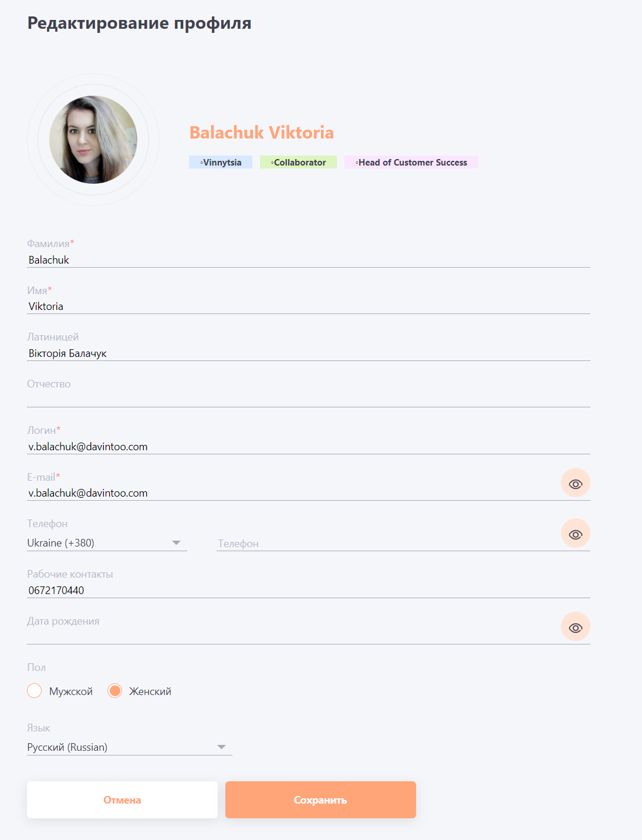The width and height of the screenshot is (642, 840).
Task: Select the Женский radio button
Action: pyautogui.click(x=115, y=691)
